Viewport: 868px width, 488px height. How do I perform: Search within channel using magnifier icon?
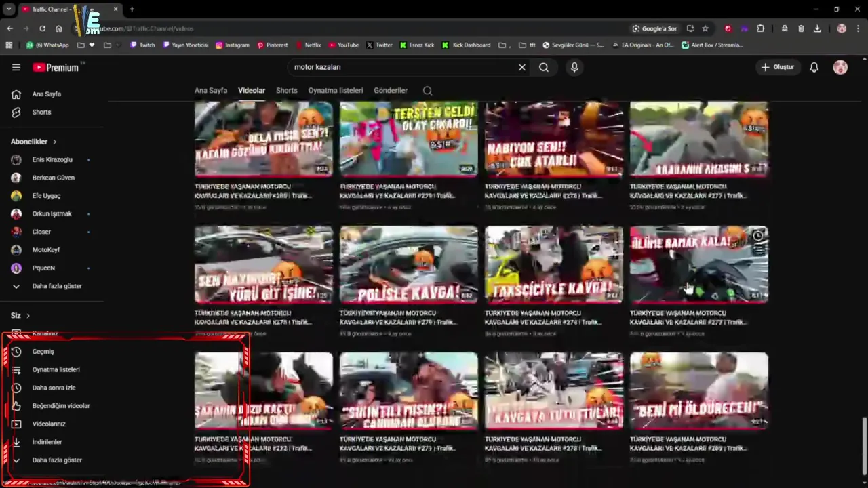pos(427,90)
